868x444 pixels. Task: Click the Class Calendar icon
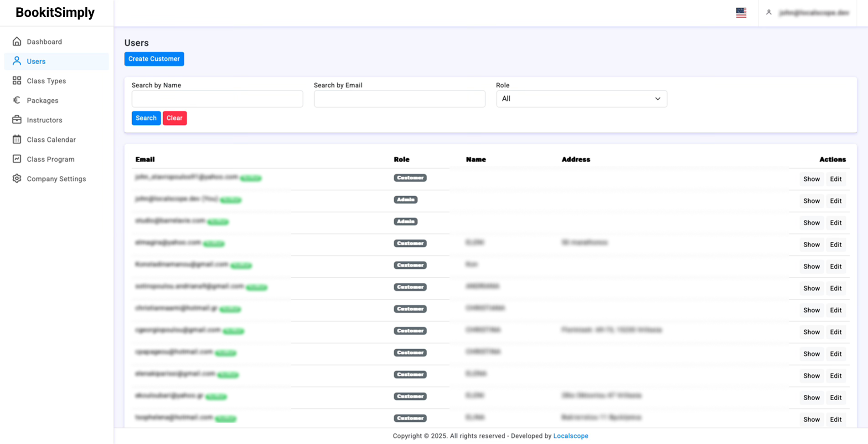point(17,139)
